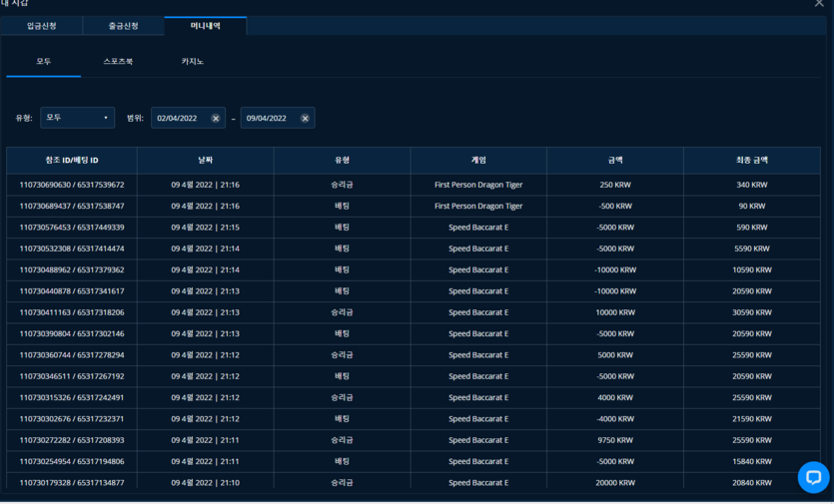
Task: Select ID 110730179328 / 65317134877
Action: pyautogui.click(x=72, y=483)
